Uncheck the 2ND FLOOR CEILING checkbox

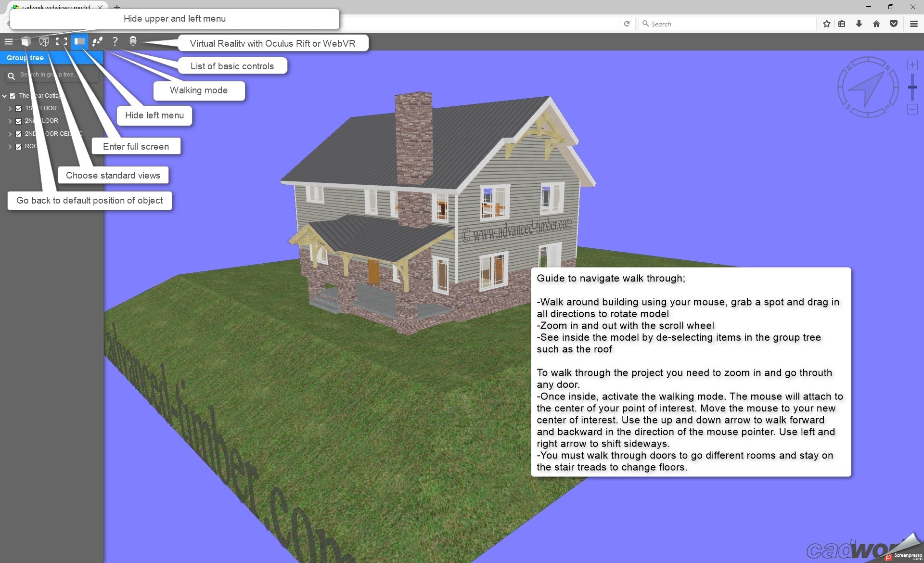coord(19,134)
